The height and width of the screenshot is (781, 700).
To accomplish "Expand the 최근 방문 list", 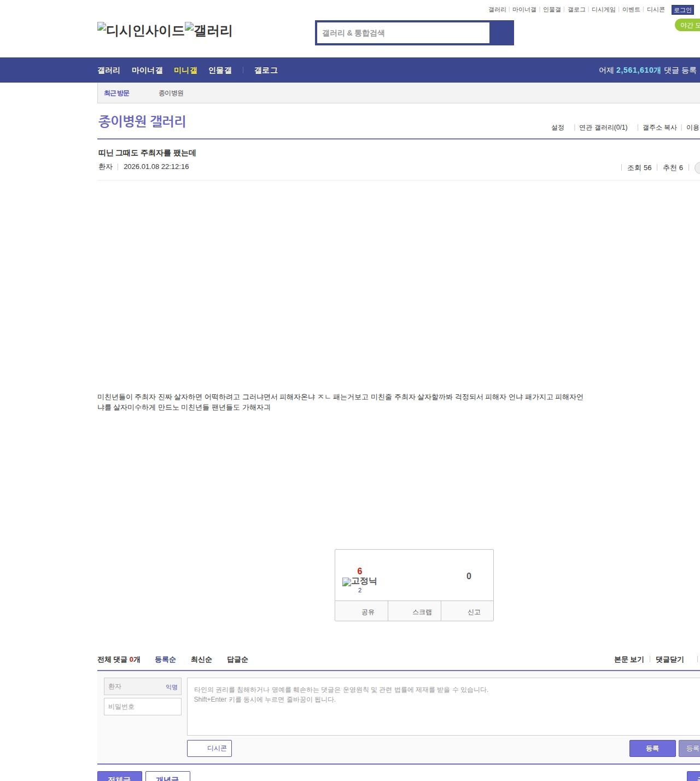I will tap(116, 93).
